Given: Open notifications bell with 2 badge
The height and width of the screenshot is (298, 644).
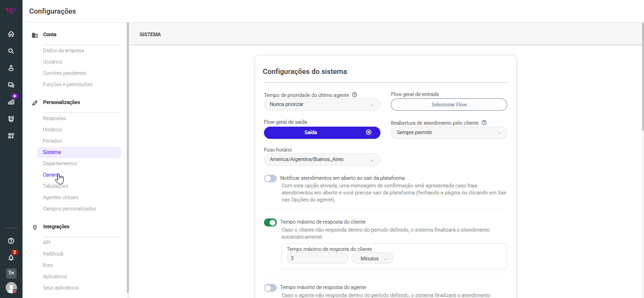Looking at the screenshot, I should [11, 258].
